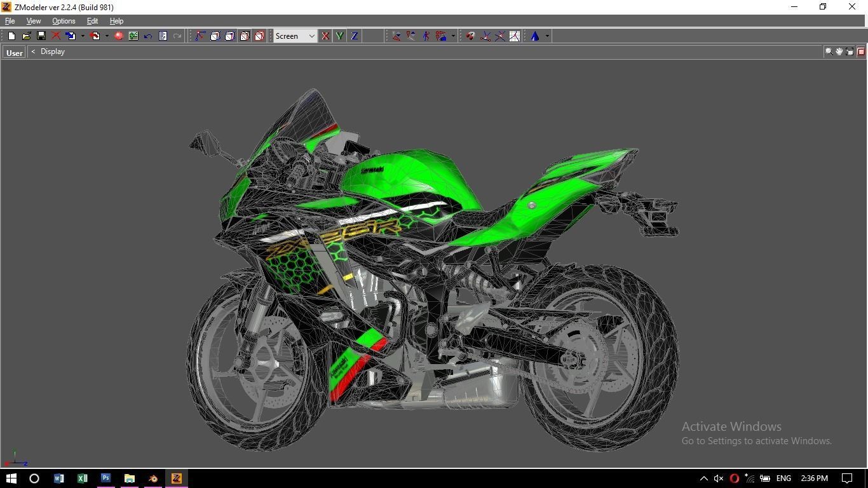
Task: Click second pivot helper icon with arrows
Action: 411,36
